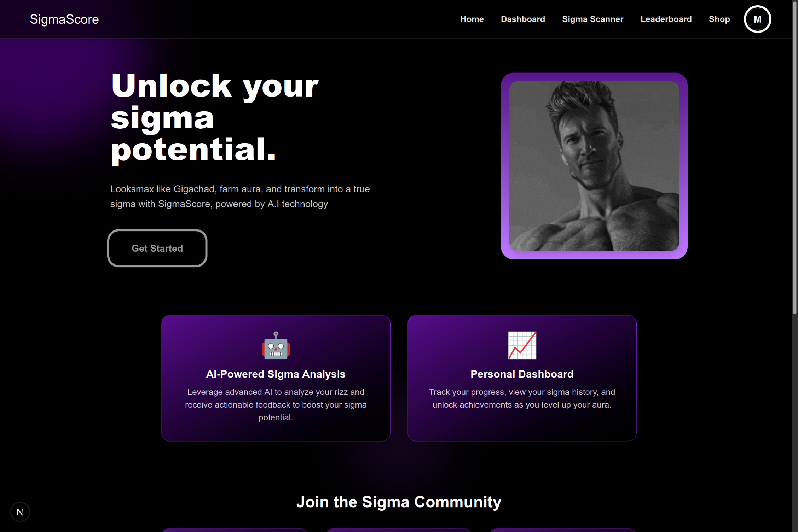
Task: Navigate to Leaderboard
Action: [x=666, y=19]
